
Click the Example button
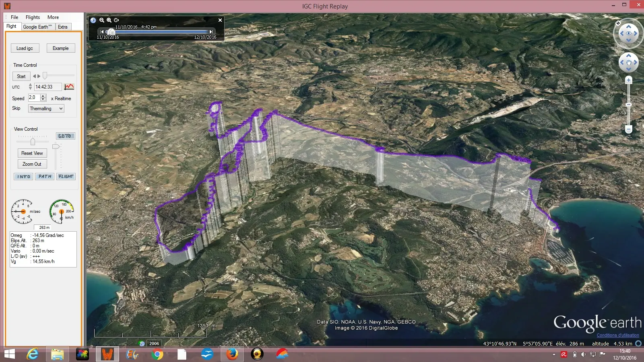61,48
